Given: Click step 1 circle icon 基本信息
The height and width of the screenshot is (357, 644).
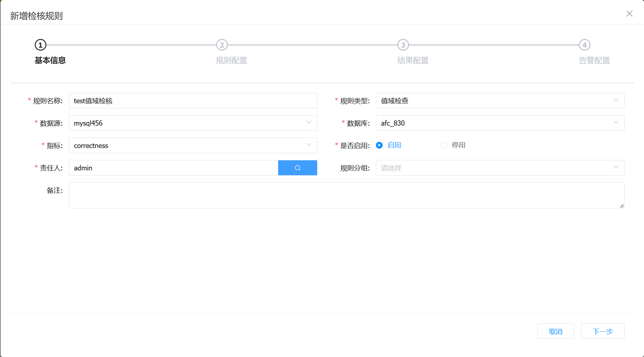Looking at the screenshot, I should tap(41, 45).
